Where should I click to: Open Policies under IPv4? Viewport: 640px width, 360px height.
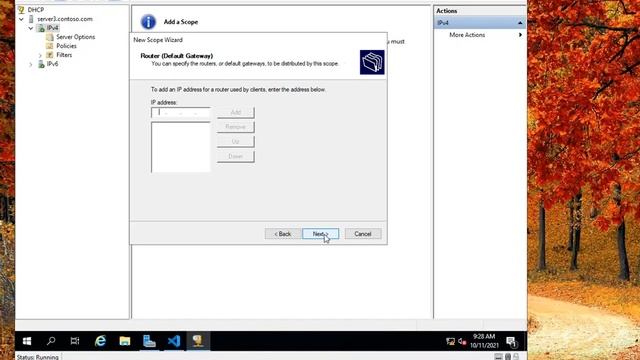pyautogui.click(x=66, y=46)
